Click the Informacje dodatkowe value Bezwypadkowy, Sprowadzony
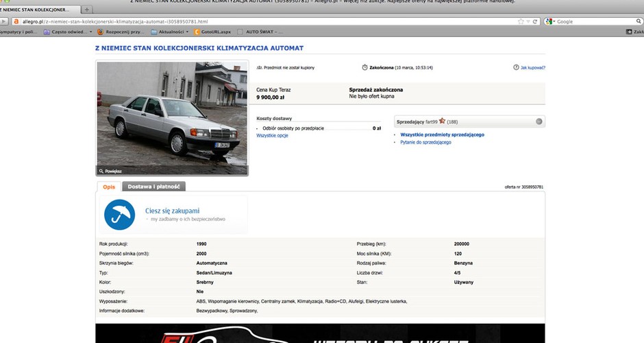This screenshot has height=343, width=644. click(x=227, y=311)
